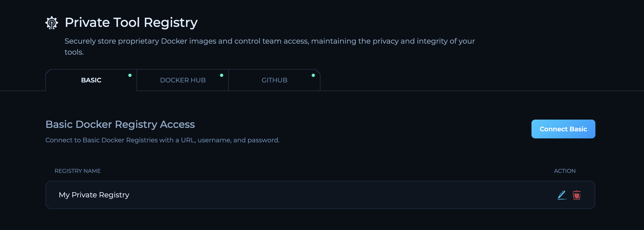
Task: Open the GITHUB tab
Action: (274, 80)
